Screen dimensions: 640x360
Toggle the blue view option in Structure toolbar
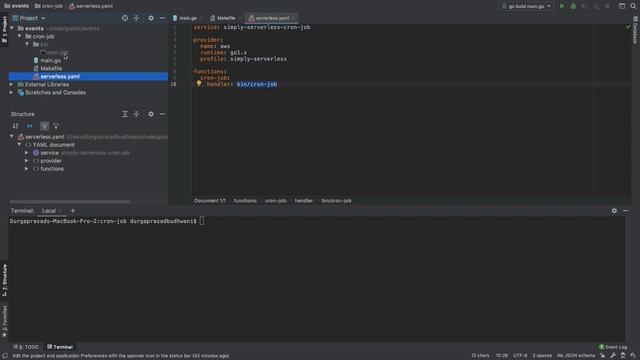pyautogui.click(x=30, y=126)
